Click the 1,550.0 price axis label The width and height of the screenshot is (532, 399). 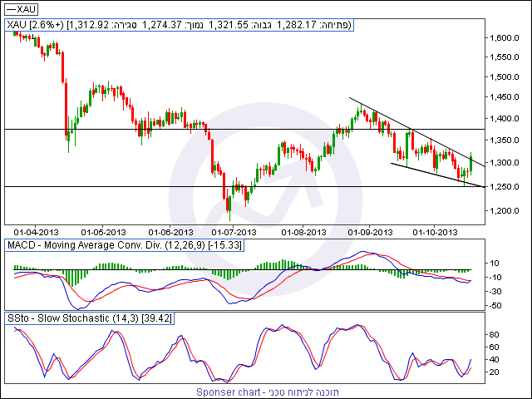(505, 57)
